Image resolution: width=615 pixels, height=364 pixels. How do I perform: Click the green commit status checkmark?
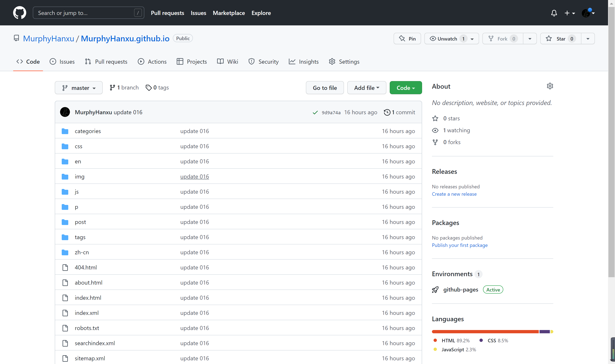pyautogui.click(x=315, y=112)
